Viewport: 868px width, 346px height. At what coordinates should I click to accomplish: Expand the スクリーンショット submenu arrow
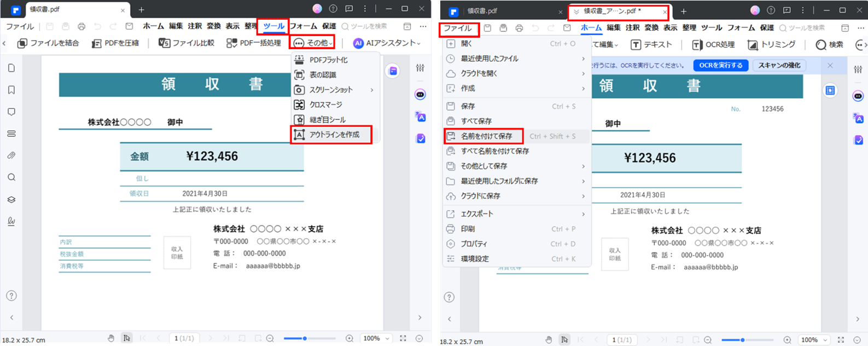click(372, 90)
